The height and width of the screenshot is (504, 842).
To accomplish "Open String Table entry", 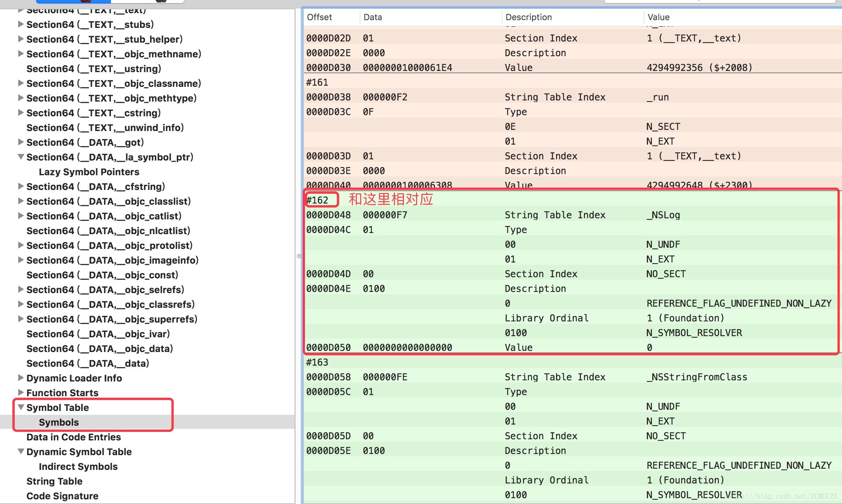I will coord(54,481).
